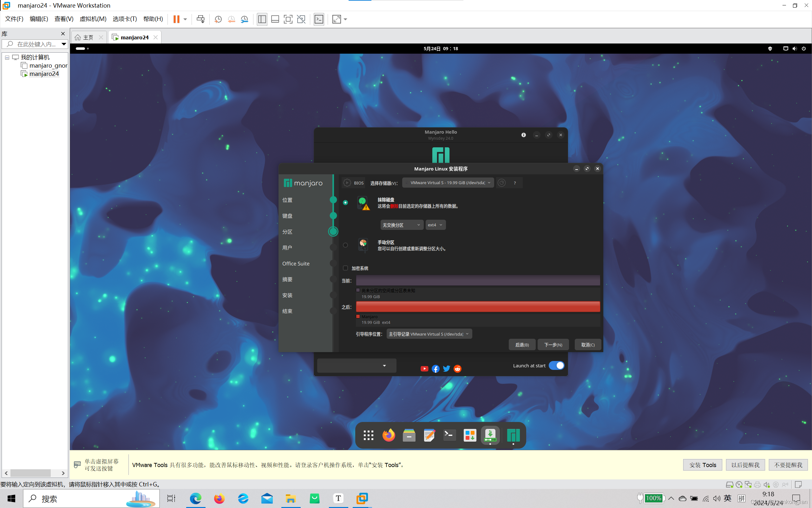
Task: Toggle the thumbnail bar view
Action: [275, 19]
